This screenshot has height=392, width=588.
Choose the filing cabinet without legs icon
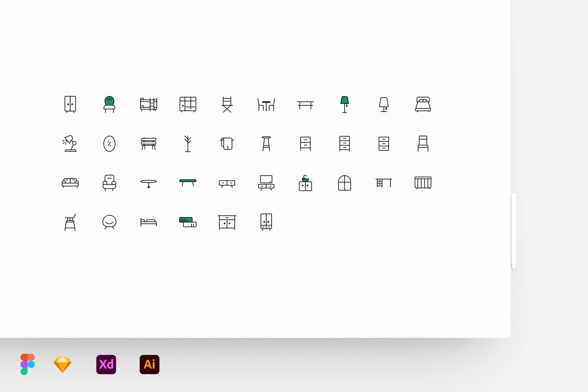pyautogui.click(x=384, y=143)
